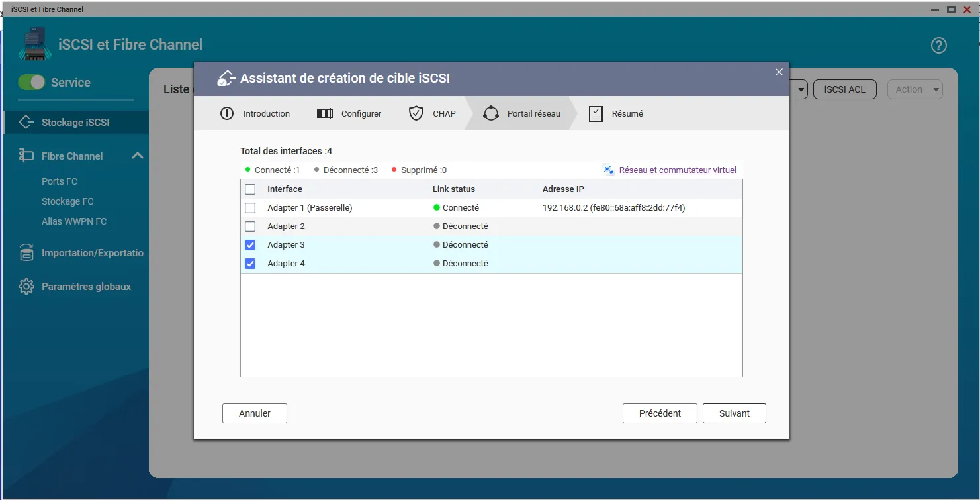Open Ports FC in the sidebar
The width and height of the screenshot is (980, 500).
[60, 181]
